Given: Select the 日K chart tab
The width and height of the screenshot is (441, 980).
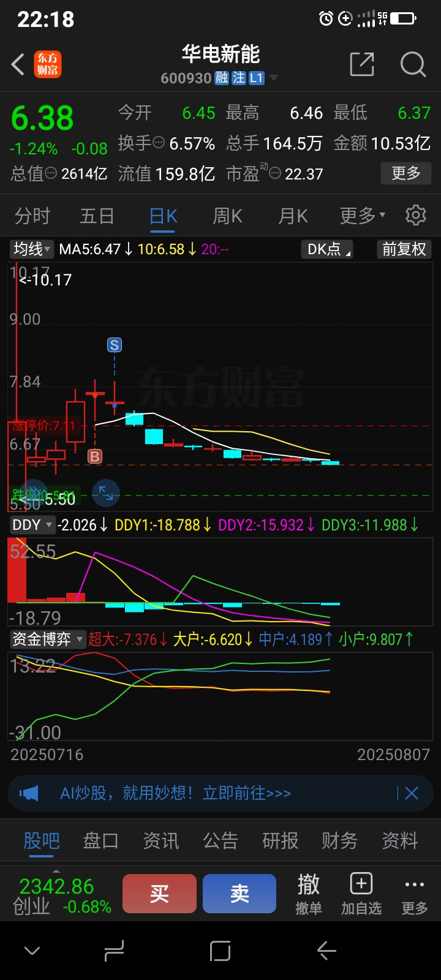Looking at the screenshot, I should pyautogui.click(x=163, y=216).
